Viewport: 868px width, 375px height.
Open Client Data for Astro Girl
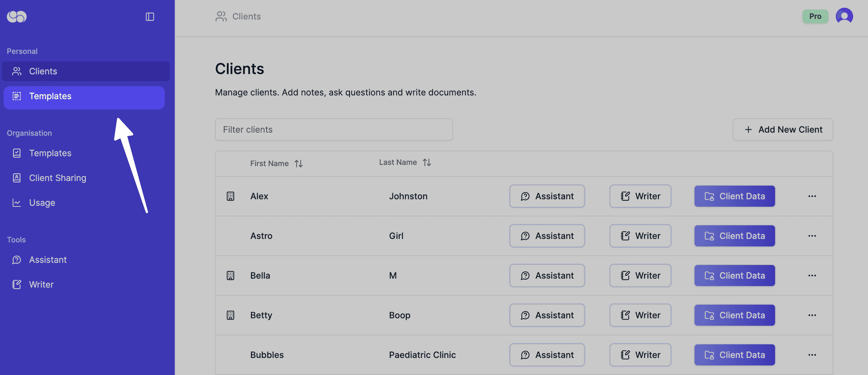pyautogui.click(x=735, y=236)
